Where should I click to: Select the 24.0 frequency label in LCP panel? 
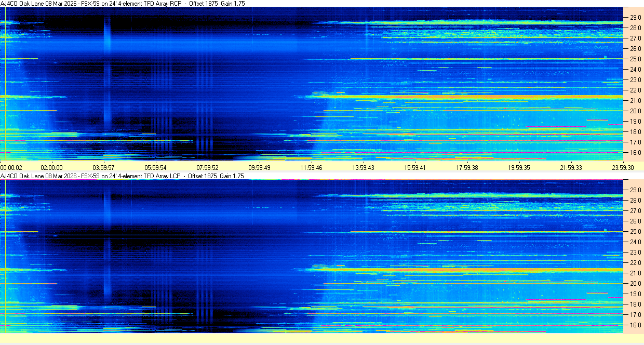[x=635, y=242]
